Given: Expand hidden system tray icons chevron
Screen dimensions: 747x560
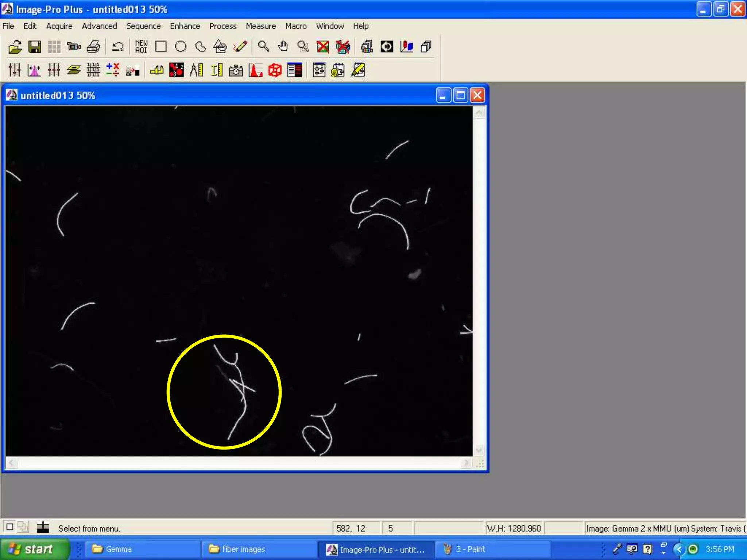Looking at the screenshot, I should click(679, 549).
